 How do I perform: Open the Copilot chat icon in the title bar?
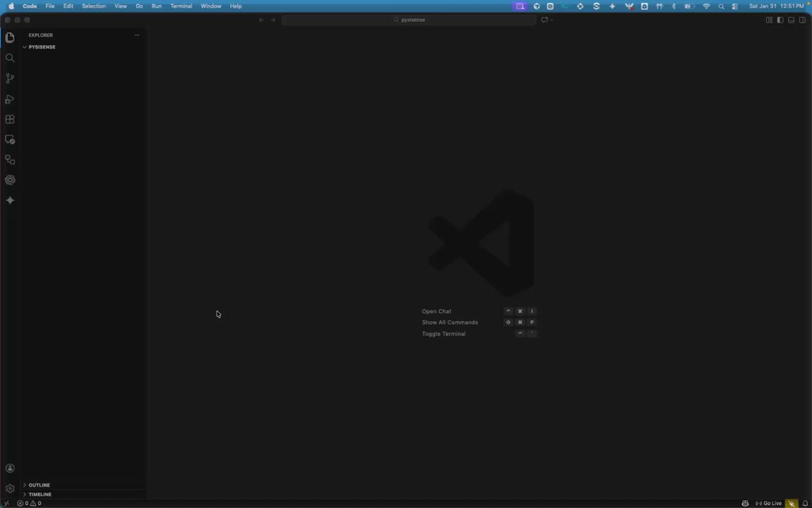544,20
